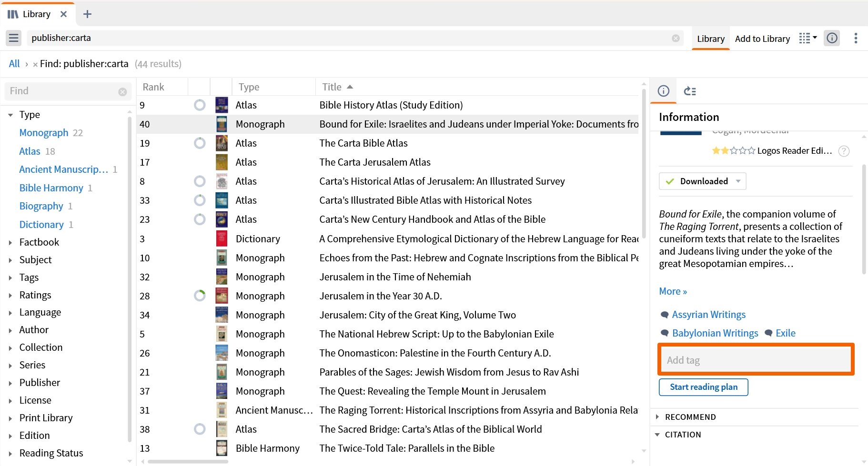
Task: Click cover icon of The Carta Jerusalem Atlas
Action: click(222, 162)
